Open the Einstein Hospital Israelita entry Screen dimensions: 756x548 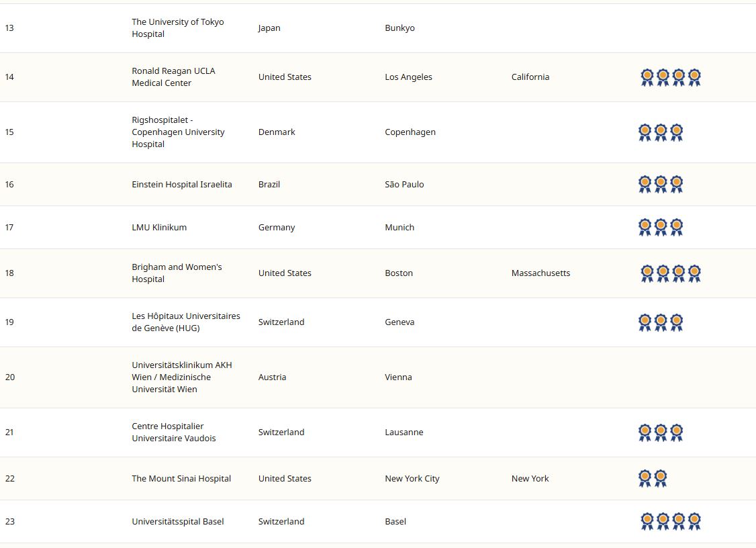pos(182,185)
